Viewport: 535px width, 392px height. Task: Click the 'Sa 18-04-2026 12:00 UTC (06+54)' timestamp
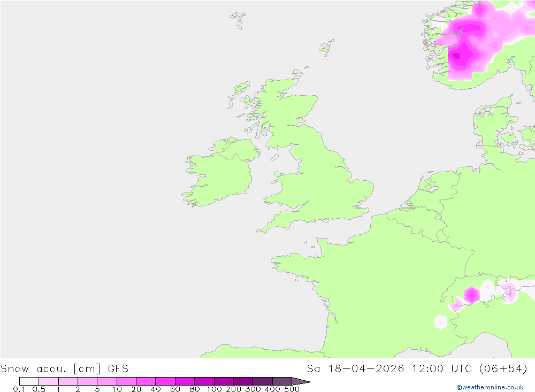[417, 369]
